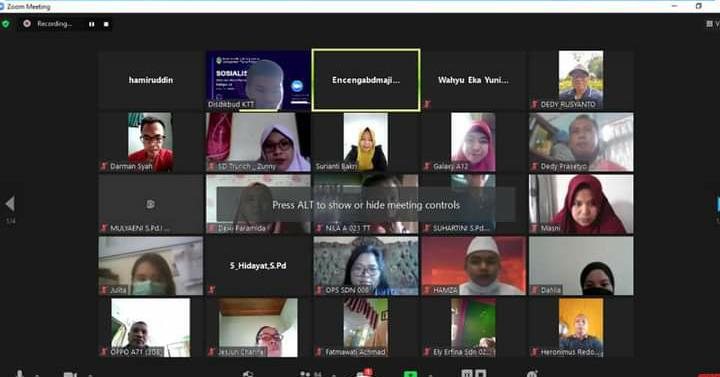Click the Galaxy A12 participant video
This screenshot has height=377, width=720.
[473, 142]
